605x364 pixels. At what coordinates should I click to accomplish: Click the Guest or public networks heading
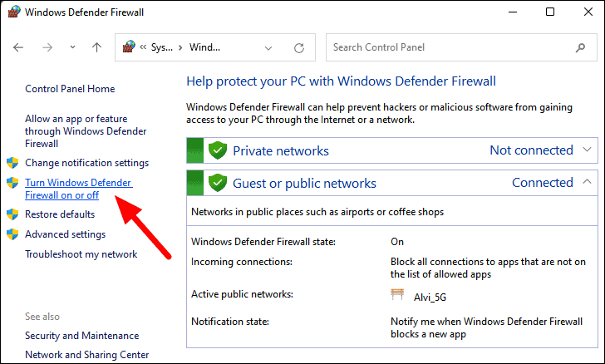[x=304, y=184]
